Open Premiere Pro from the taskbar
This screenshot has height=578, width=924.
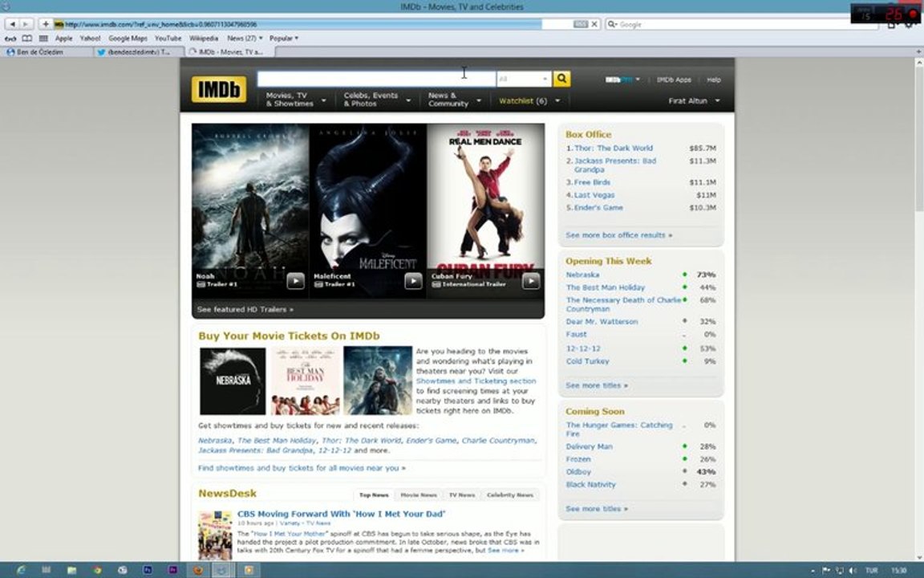pyautogui.click(x=172, y=570)
